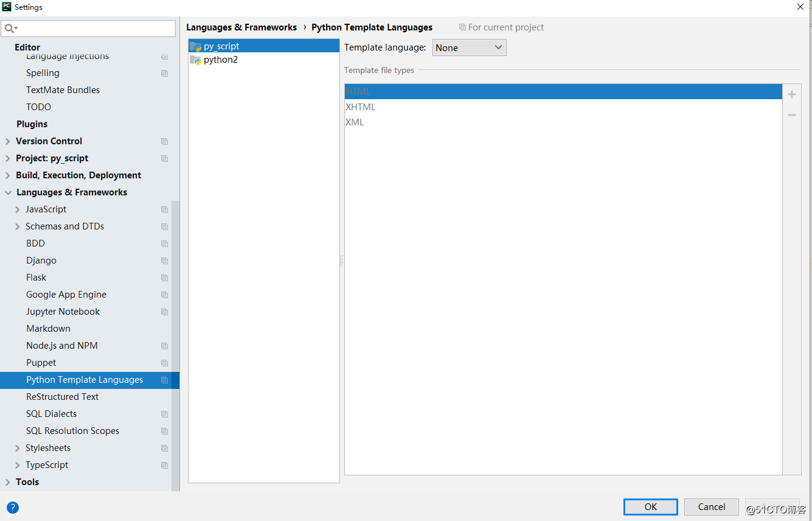Click the settings tree vertical scrollbar
This screenshot has width=812, height=521.
[x=176, y=346]
